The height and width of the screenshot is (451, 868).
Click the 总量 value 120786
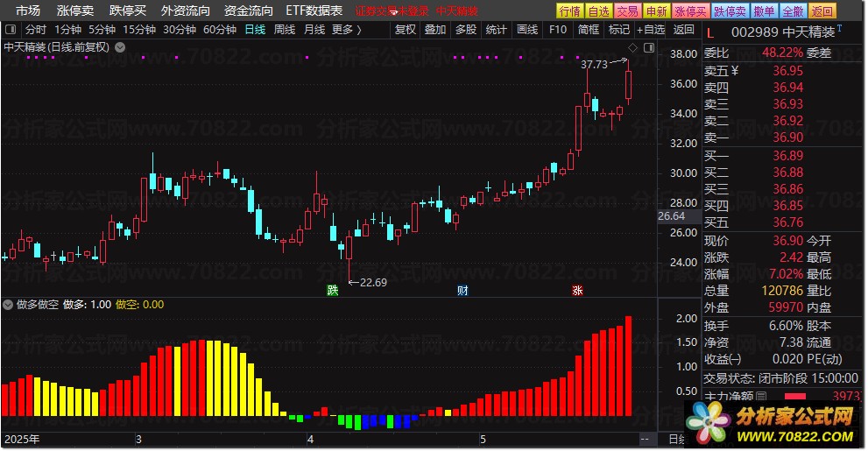click(782, 291)
